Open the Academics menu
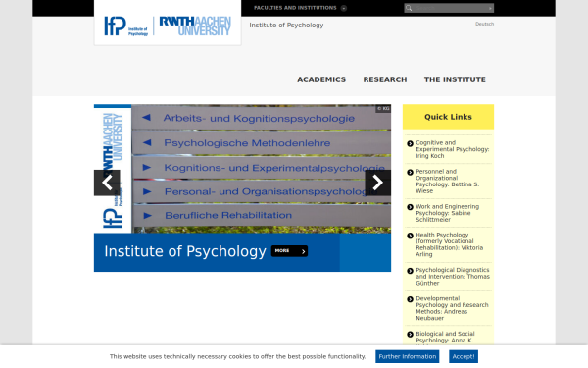Screen dimensions: 588x368 tap(321, 79)
